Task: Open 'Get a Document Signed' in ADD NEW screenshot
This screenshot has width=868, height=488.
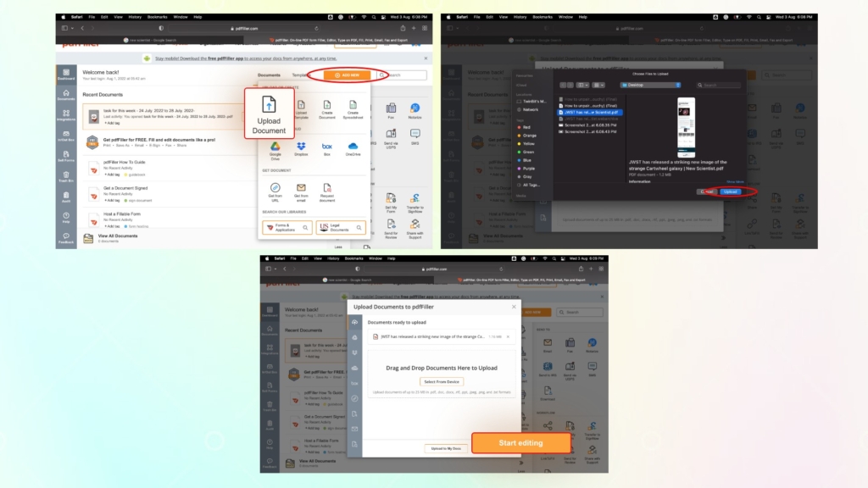Action: [125, 188]
